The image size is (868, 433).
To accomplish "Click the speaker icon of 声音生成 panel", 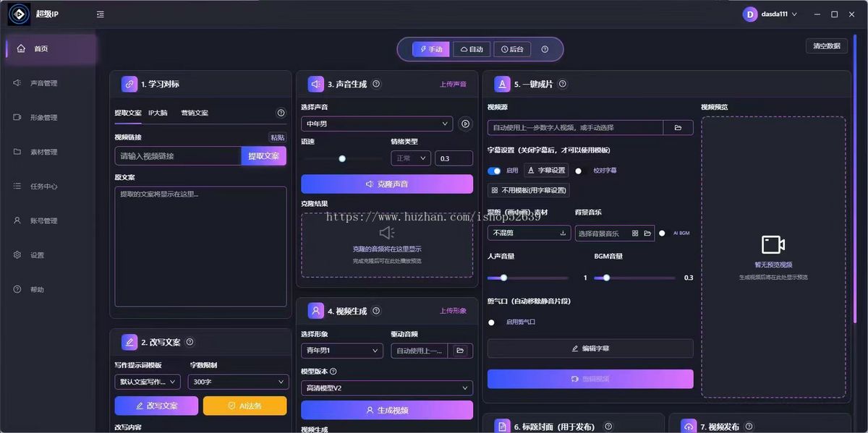I will point(316,84).
